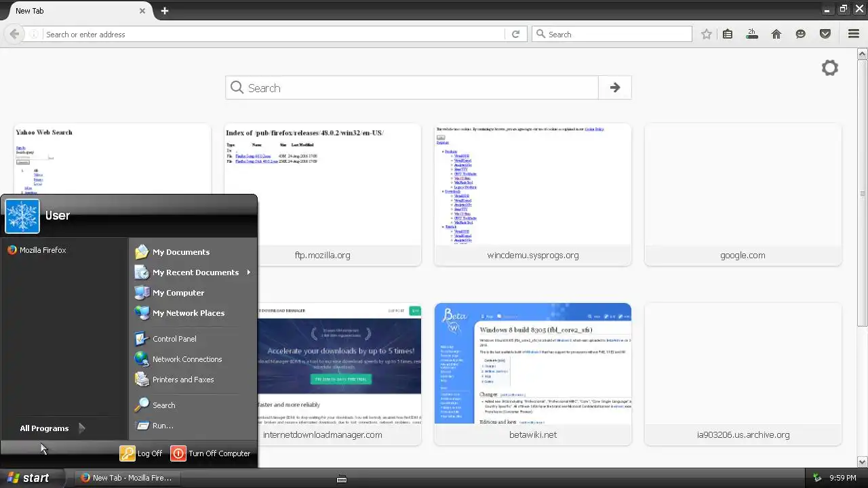
Task: Submit search with the arrow button
Action: coord(615,87)
